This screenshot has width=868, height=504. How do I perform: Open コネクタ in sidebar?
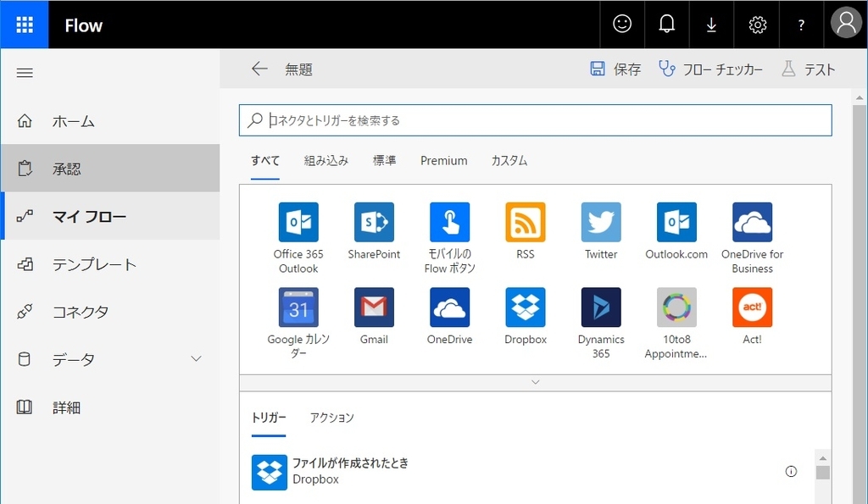coord(110,312)
